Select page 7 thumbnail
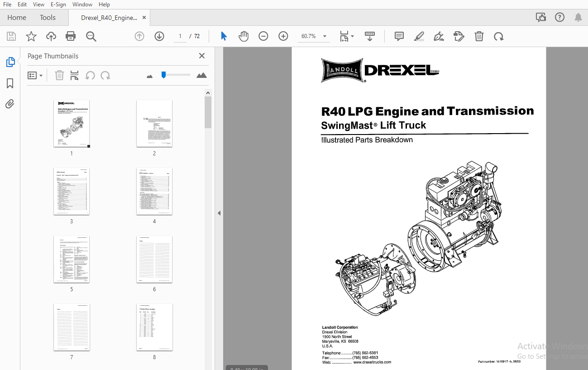 pyautogui.click(x=72, y=327)
